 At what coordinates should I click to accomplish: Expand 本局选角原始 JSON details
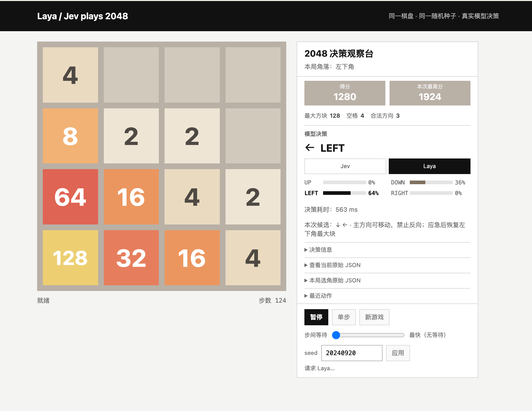(387, 281)
